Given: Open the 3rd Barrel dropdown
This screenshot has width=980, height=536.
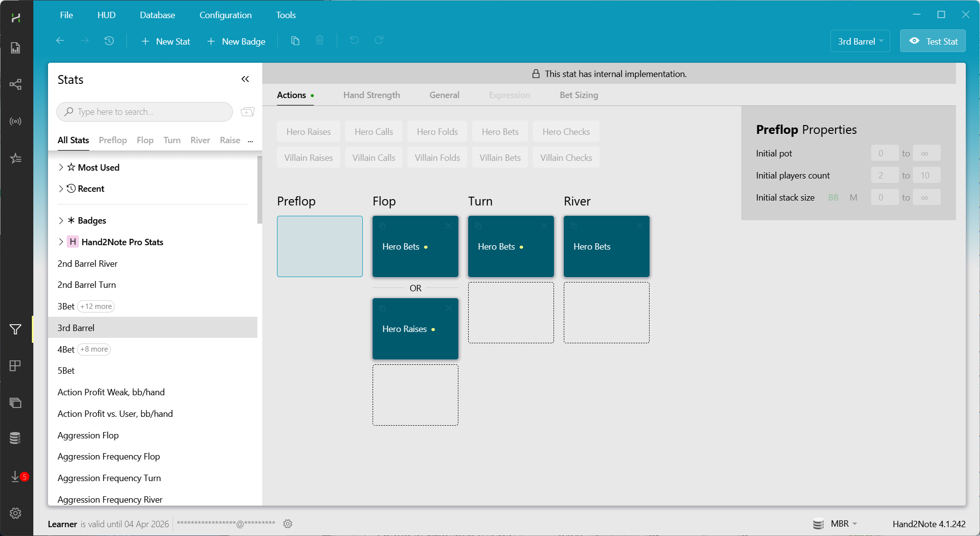Looking at the screenshot, I should click(860, 41).
